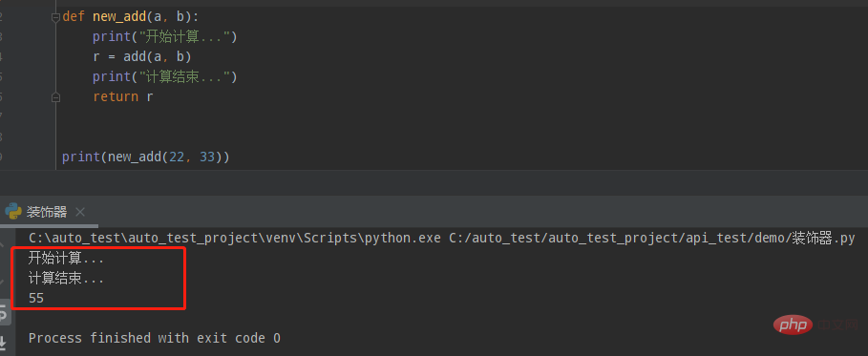Click the python.exe path in console output
Viewport: 868px width, 356px height.
tap(235, 239)
